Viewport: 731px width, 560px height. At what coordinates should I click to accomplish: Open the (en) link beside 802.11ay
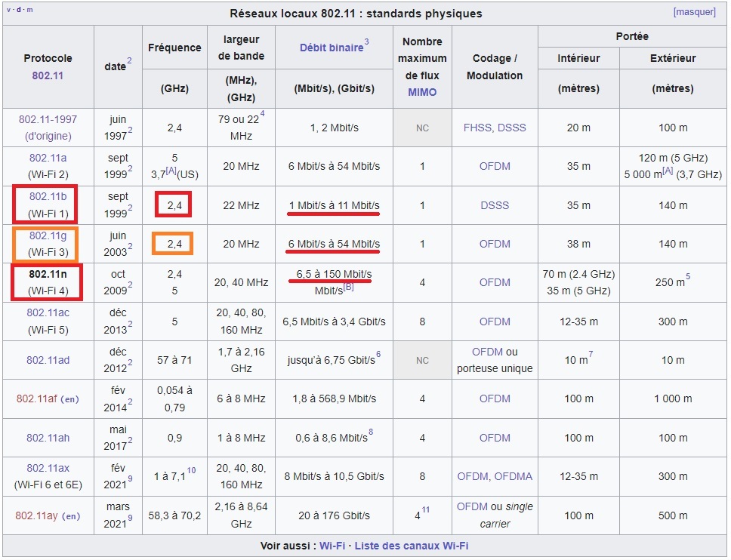[x=71, y=516]
